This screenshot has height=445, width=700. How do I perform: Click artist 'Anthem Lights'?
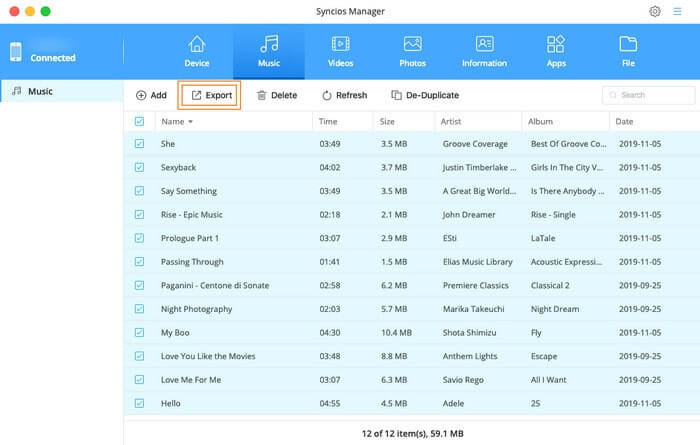click(470, 356)
